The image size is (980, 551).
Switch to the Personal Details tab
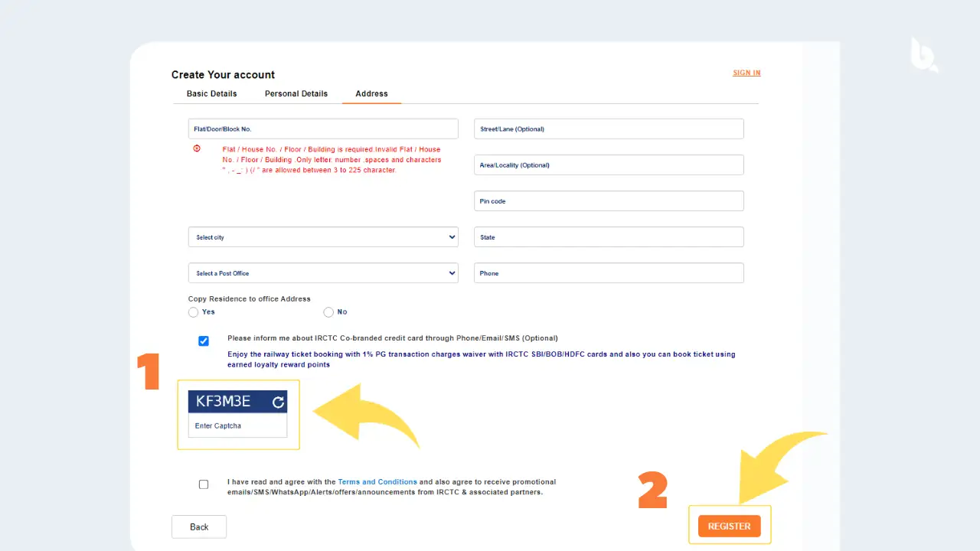pyautogui.click(x=296, y=93)
